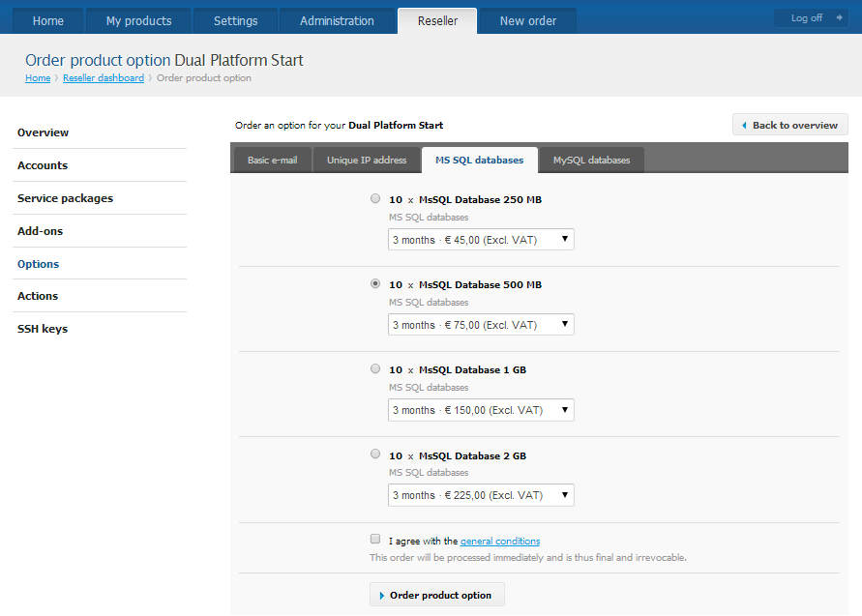The image size is (862, 616).
Task: Select the MsSQL Database 500 MB option
Action: pos(375,283)
